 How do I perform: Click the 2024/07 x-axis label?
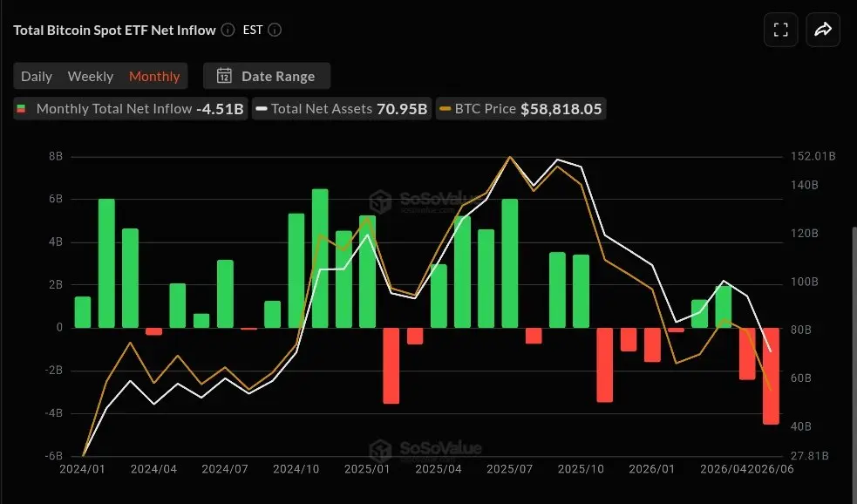[x=225, y=469]
